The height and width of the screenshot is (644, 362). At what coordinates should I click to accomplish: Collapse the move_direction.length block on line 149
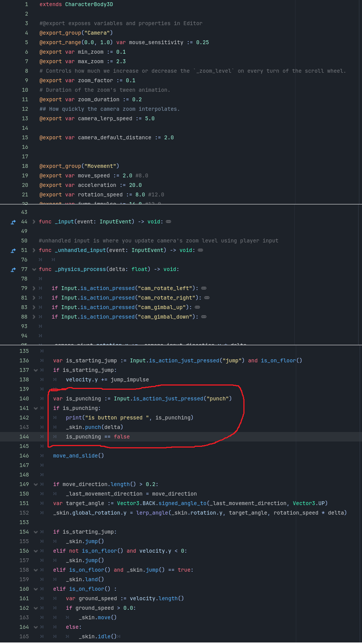pyautogui.click(x=36, y=484)
